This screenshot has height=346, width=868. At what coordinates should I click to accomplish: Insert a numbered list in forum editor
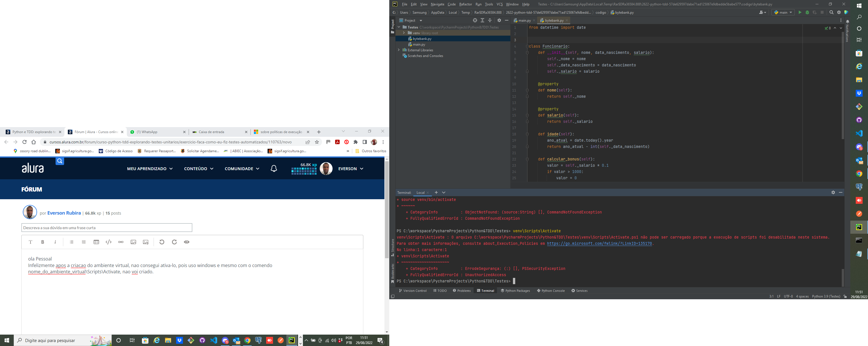point(72,242)
